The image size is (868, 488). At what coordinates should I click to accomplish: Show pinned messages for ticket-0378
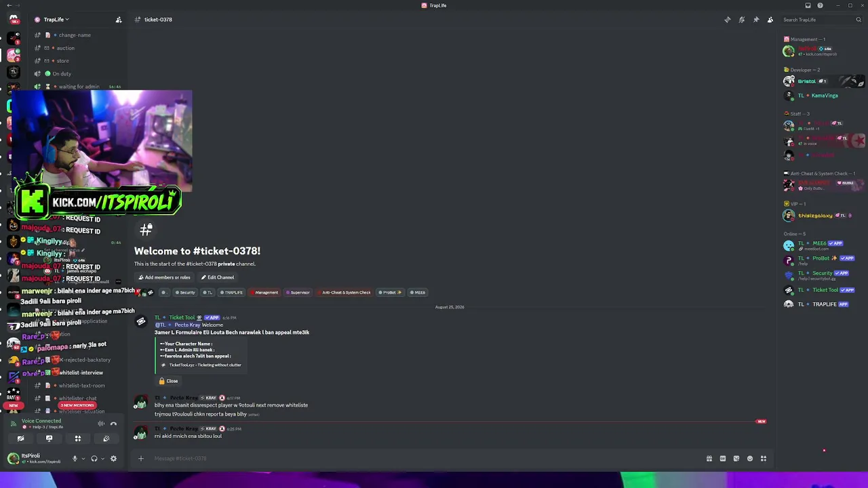click(x=756, y=20)
